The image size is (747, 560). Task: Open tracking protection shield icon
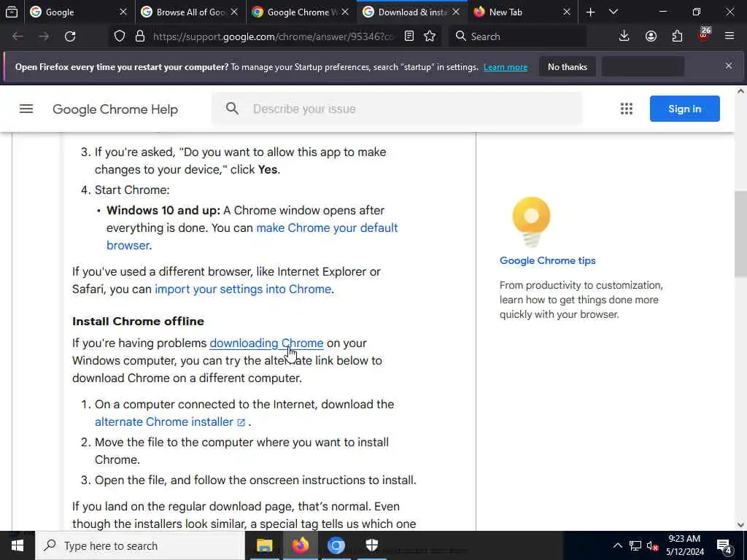click(120, 36)
